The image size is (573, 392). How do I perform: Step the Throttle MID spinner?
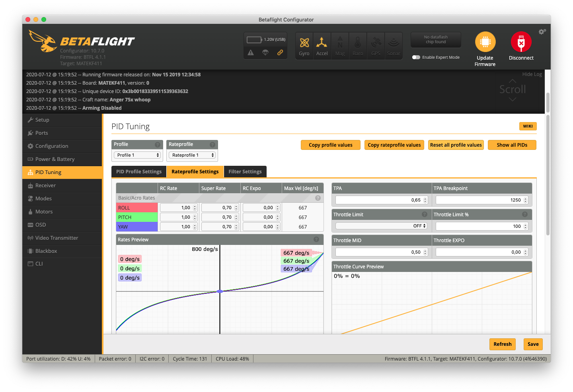click(x=425, y=252)
